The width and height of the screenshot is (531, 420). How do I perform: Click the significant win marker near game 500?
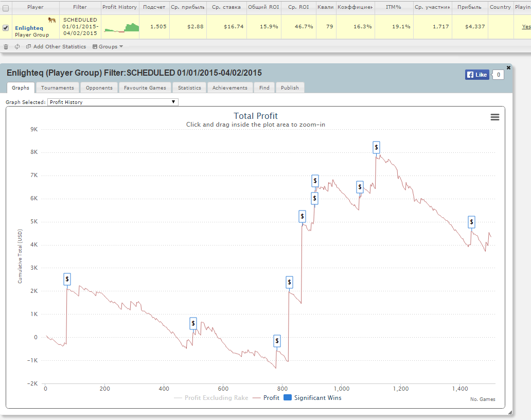pos(193,323)
